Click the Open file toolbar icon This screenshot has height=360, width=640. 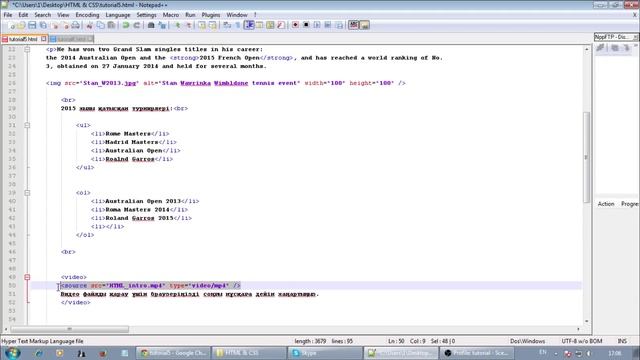[21, 25]
